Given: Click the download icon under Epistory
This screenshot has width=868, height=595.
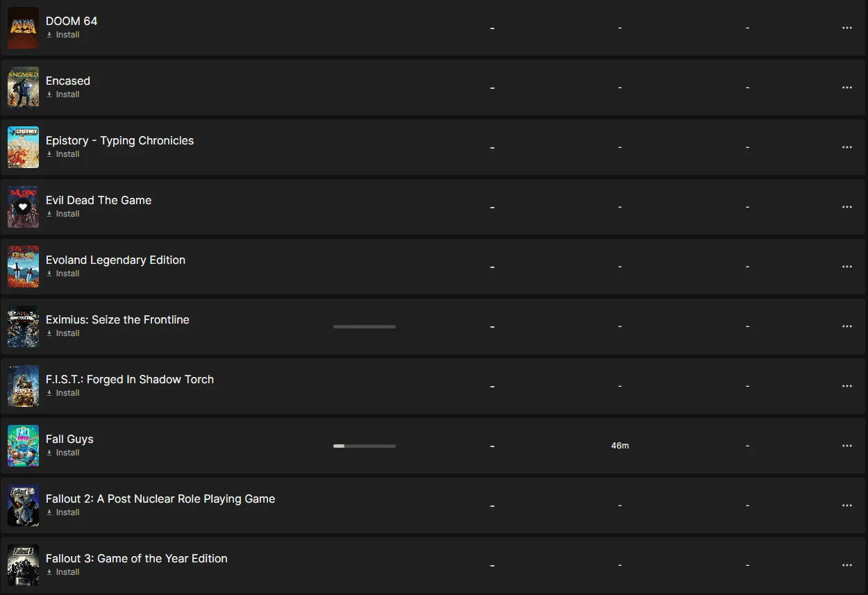Looking at the screenshot, I should (x=49, y=154).
